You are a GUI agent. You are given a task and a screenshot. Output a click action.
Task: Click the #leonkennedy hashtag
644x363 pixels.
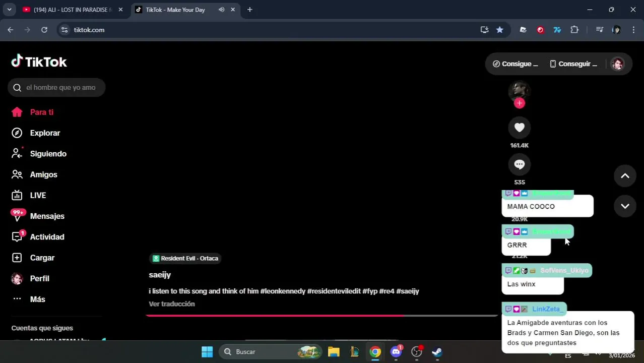(x=283, y=291)
